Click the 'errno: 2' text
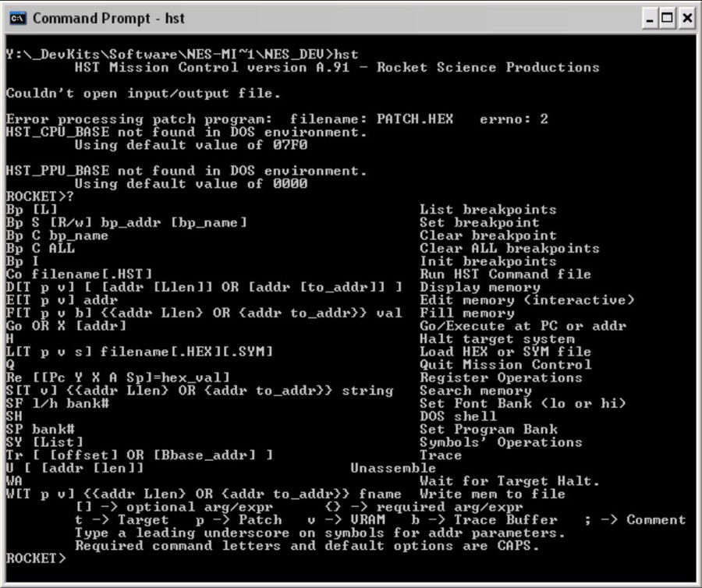Image resolution: width=702 pixels, height=588 pixels. pyautogui.click(x=513, y=119)
